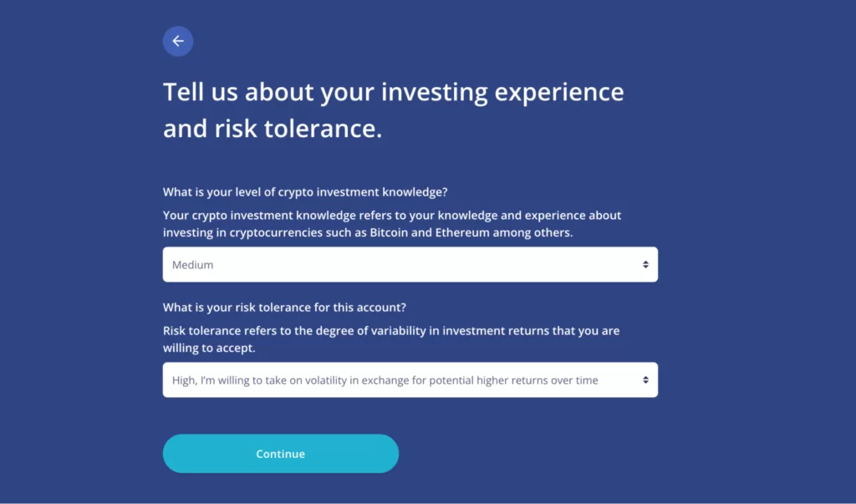Open the crypto investment knowledge dropdown

click(x=410, y=263)
